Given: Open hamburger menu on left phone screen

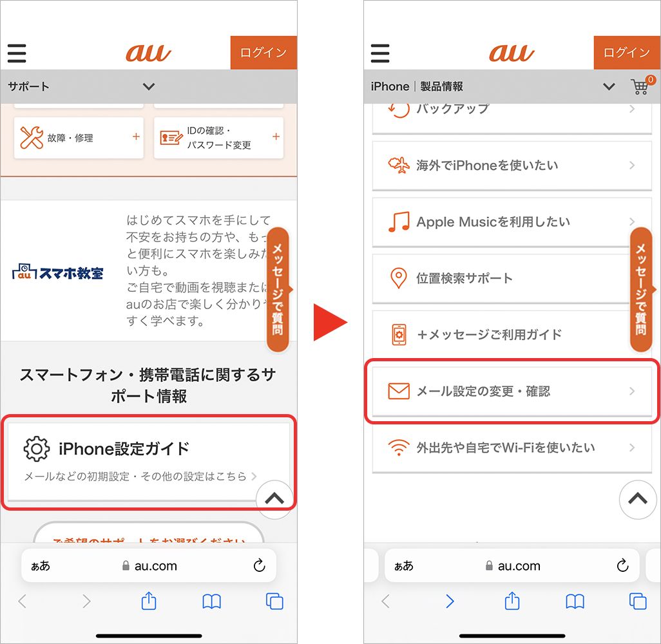Looking at the screenshot, I should click(x=17, y=53).
